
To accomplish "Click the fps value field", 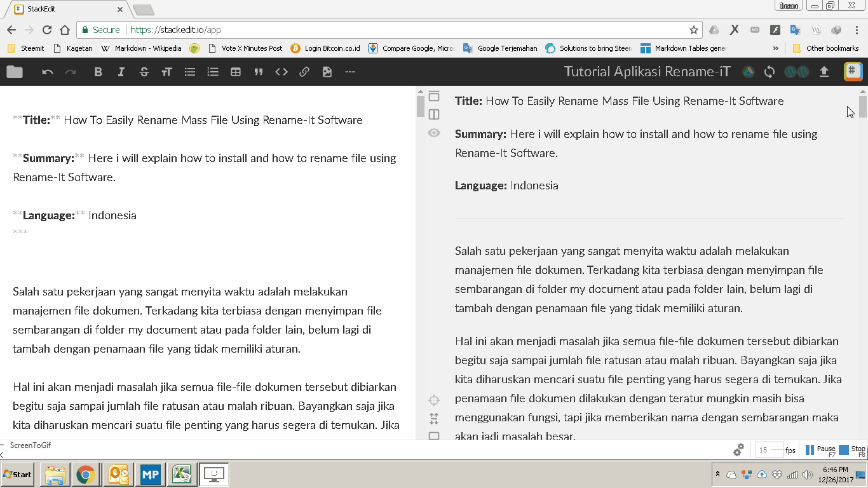I will [769, 450].
